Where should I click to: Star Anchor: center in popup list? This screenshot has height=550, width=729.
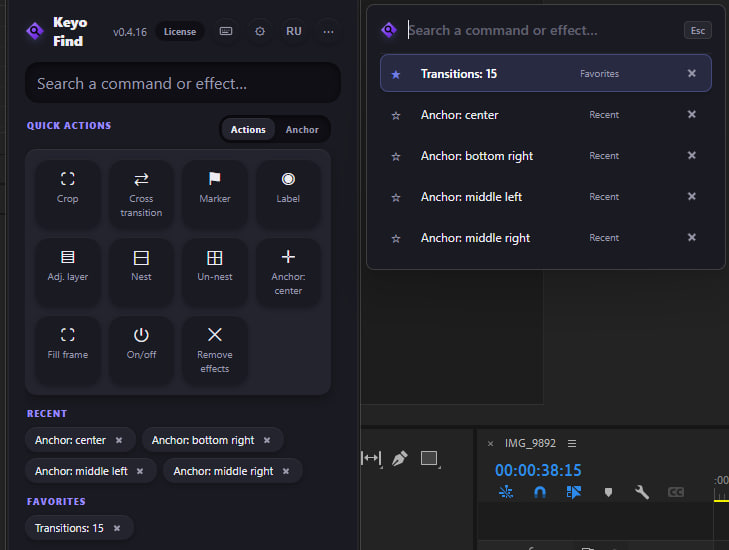point(396,115)
